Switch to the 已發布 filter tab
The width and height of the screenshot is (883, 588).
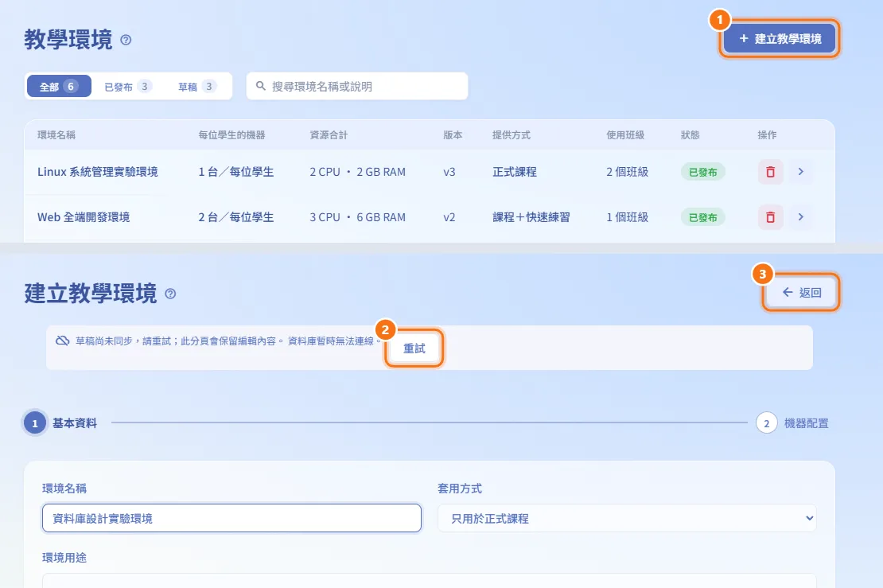(128, 86)
